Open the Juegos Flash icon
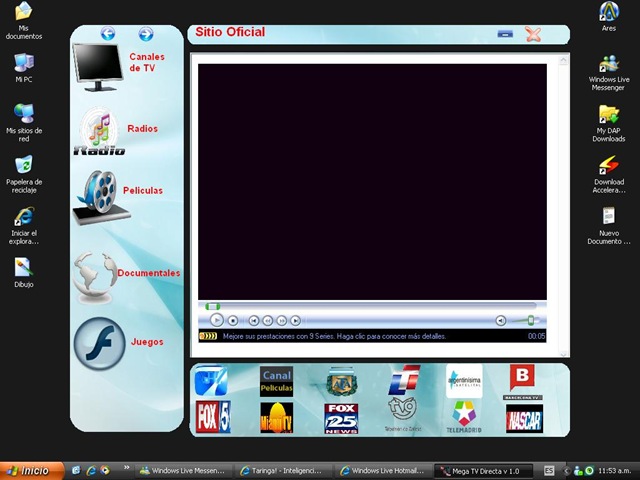The width and height of the screenshot is (640, 480). tap(99, 344)
